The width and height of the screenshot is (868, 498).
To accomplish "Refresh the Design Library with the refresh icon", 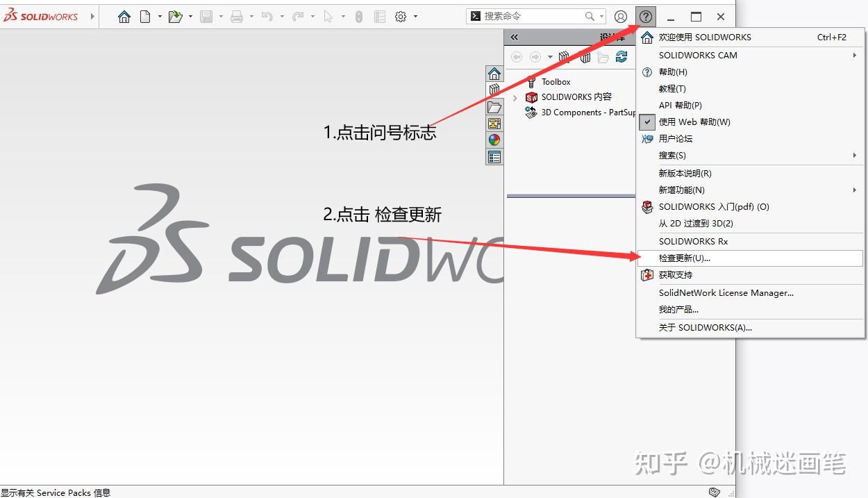I will (622, 58).
